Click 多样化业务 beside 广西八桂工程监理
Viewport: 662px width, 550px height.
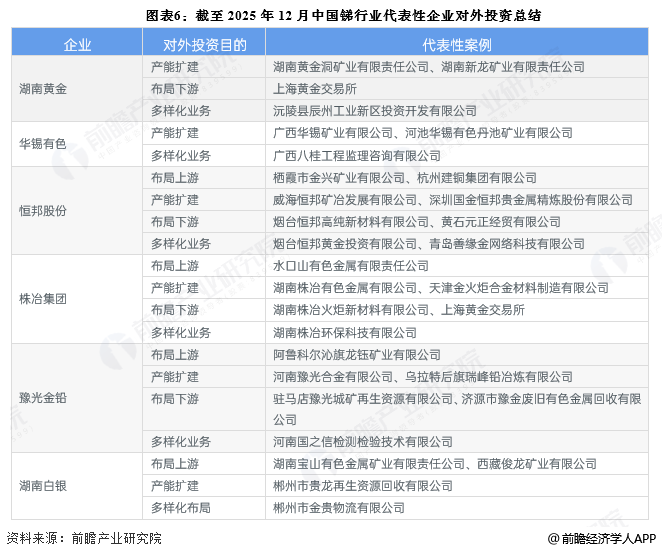point(204,156)
